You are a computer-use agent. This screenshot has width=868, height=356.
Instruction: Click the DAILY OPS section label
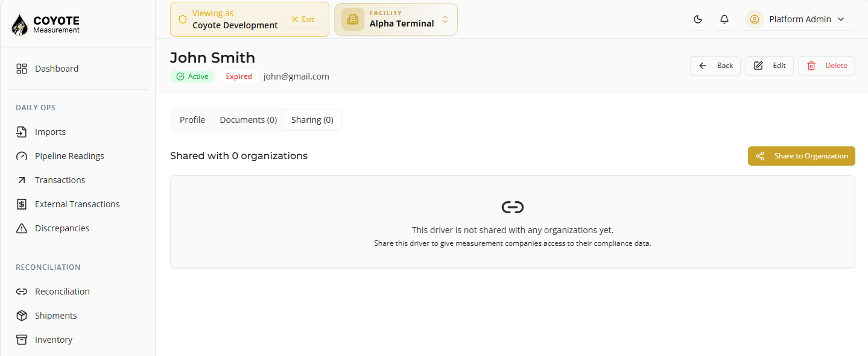(36, 108)
